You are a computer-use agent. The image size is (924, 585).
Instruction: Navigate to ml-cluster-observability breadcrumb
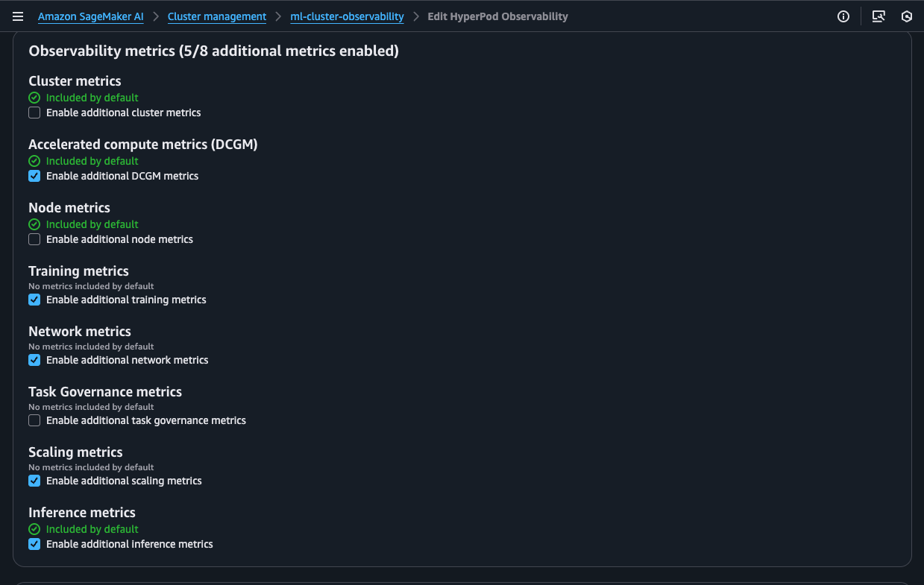[347, 16]
